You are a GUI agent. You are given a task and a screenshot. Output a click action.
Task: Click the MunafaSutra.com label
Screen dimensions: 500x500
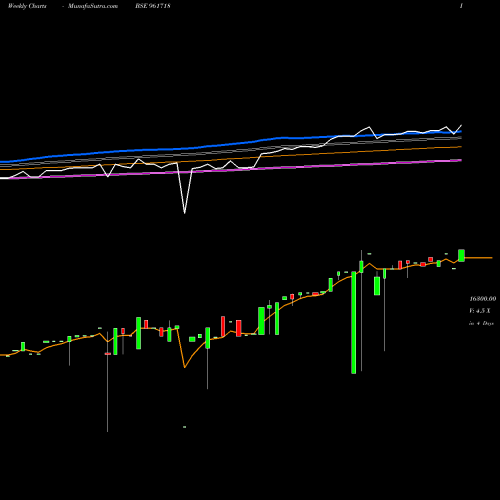[93, 6]
